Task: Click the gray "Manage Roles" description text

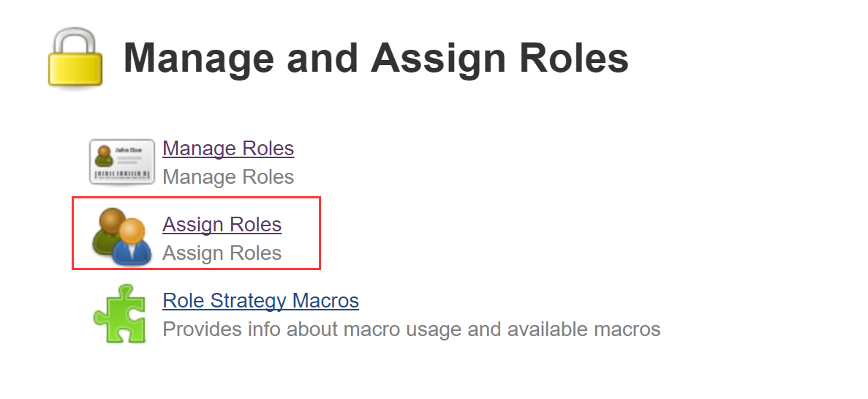Action: coord(228,177)
